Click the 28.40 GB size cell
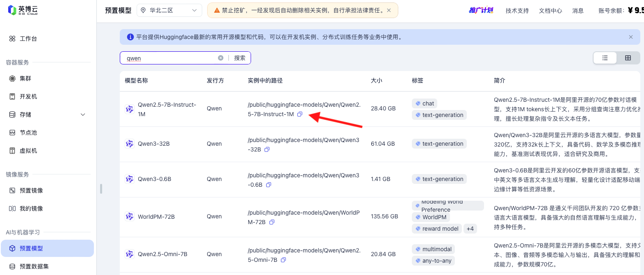The width and height of the screenshot is (644, 275). tap(383, 108)
